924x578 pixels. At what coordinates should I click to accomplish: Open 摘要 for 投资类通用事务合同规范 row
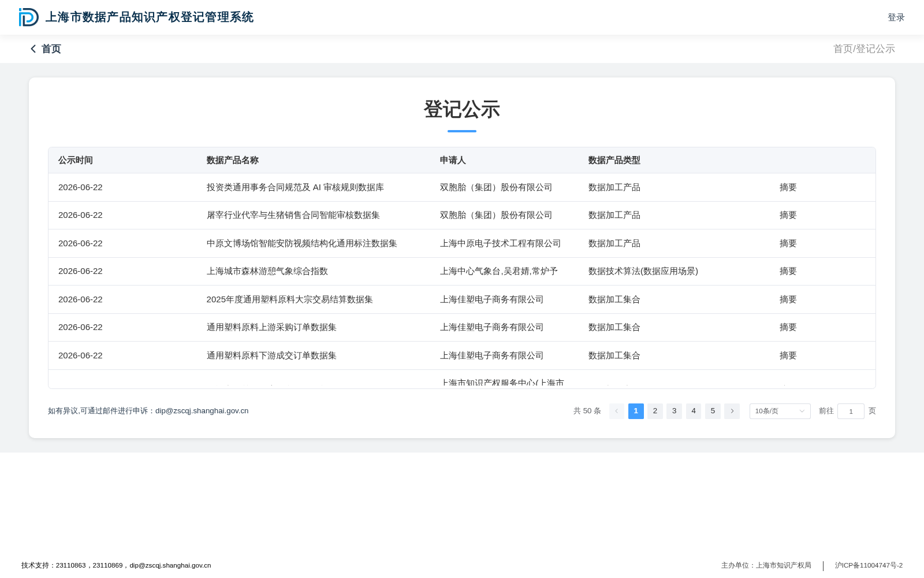[788, 187]
